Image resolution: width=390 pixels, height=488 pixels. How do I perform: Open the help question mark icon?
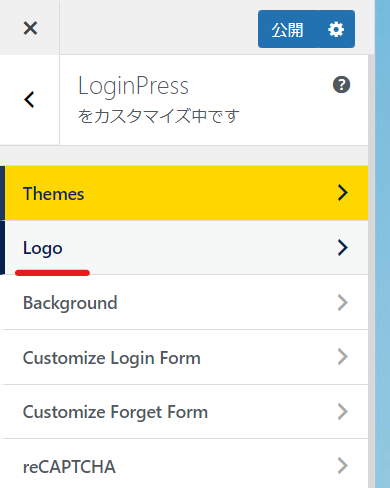tap(341, 85)
